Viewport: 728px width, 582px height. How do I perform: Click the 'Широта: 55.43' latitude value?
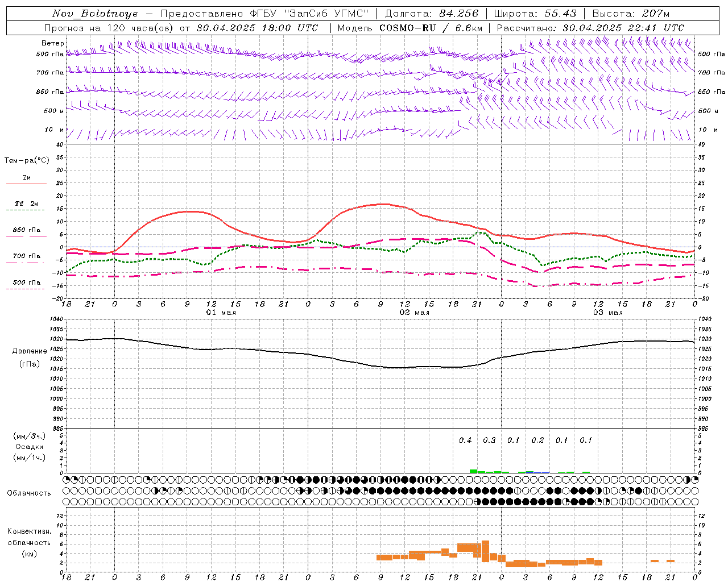coord(535,14)
